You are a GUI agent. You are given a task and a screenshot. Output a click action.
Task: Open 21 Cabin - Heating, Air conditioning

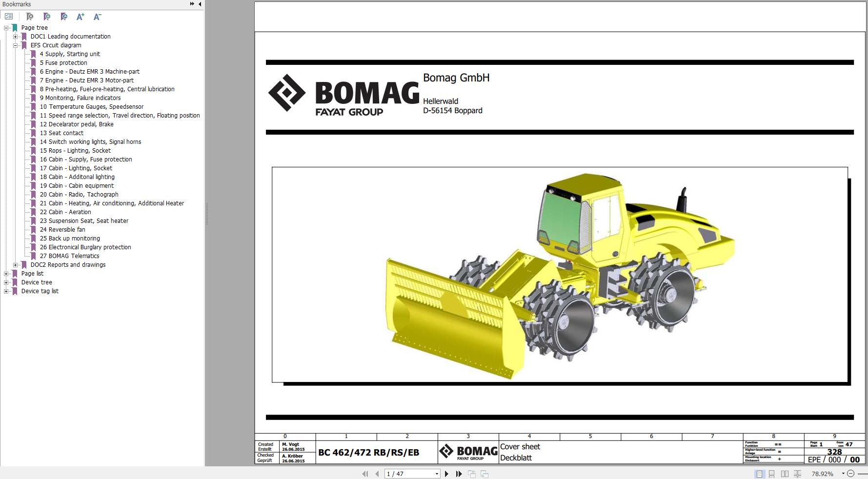(x=112, y=203)
